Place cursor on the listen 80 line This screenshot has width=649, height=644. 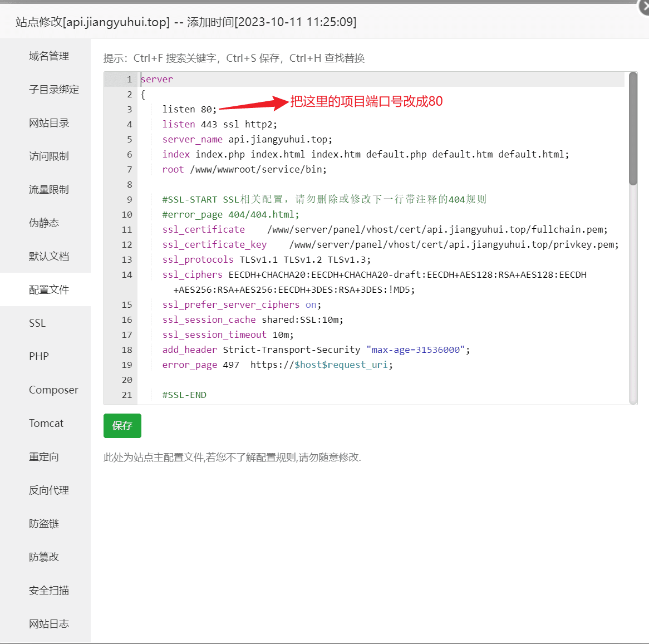(189, 110)
